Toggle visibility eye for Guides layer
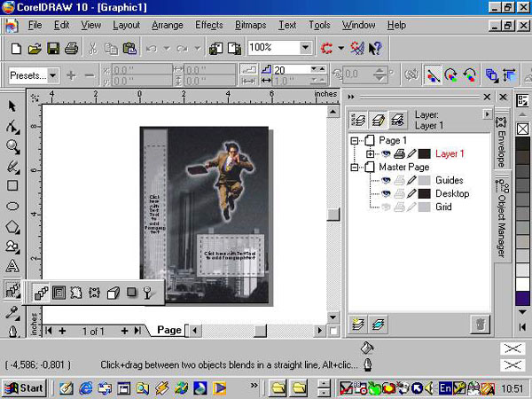Image resolution: width=532 pixels, height=399 pixels. (386, 180)
